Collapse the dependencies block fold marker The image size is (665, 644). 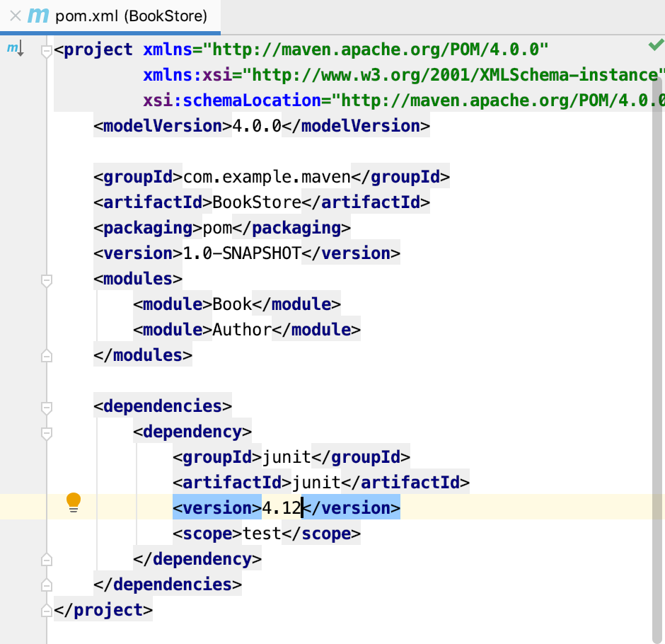(x=47, y=408)
